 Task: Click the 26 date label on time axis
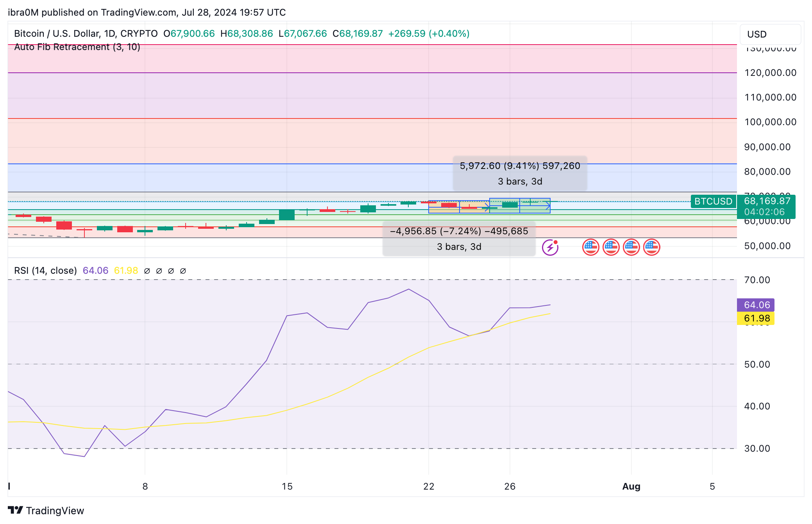[510, 486]
